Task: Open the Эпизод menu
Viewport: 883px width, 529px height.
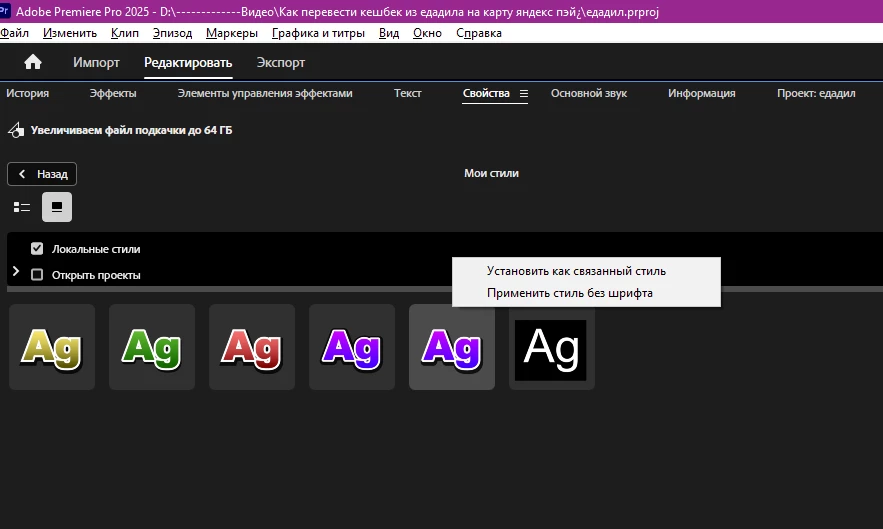Action: [172, 33]
